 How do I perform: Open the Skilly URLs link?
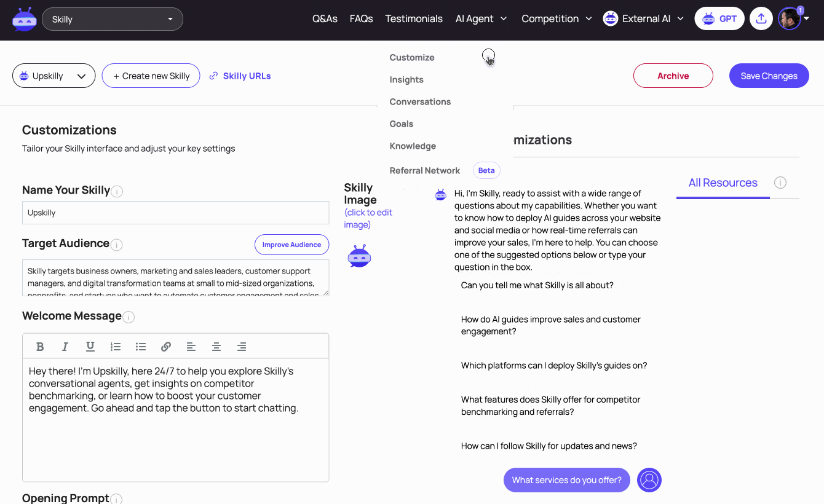coord(240,76)
